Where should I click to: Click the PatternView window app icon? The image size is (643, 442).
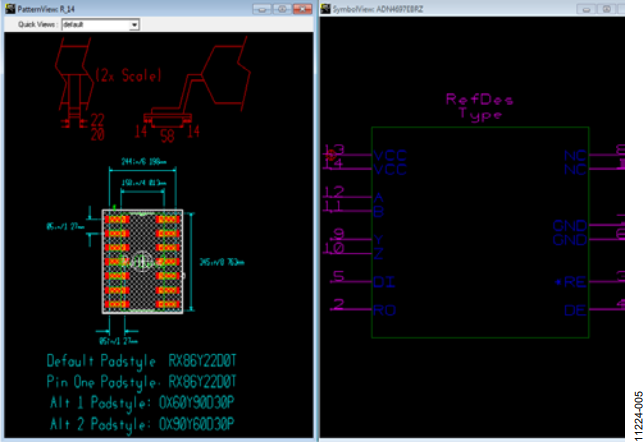(x=10, y=9)
